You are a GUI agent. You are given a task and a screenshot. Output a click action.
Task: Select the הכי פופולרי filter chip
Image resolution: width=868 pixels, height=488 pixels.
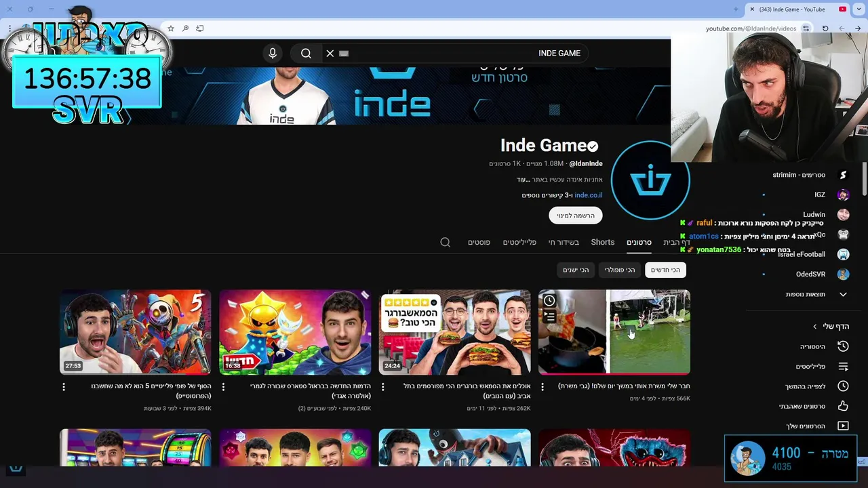[x=620, y=270]
